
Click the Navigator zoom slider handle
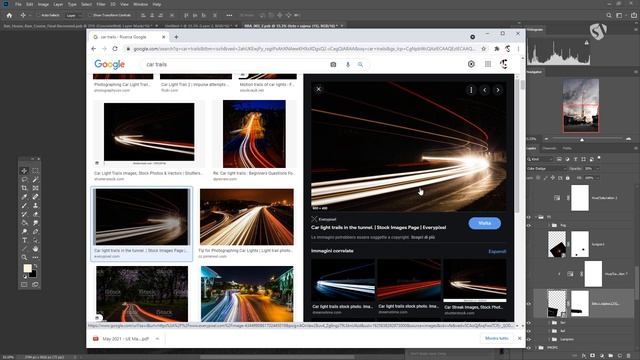[582, 140]
